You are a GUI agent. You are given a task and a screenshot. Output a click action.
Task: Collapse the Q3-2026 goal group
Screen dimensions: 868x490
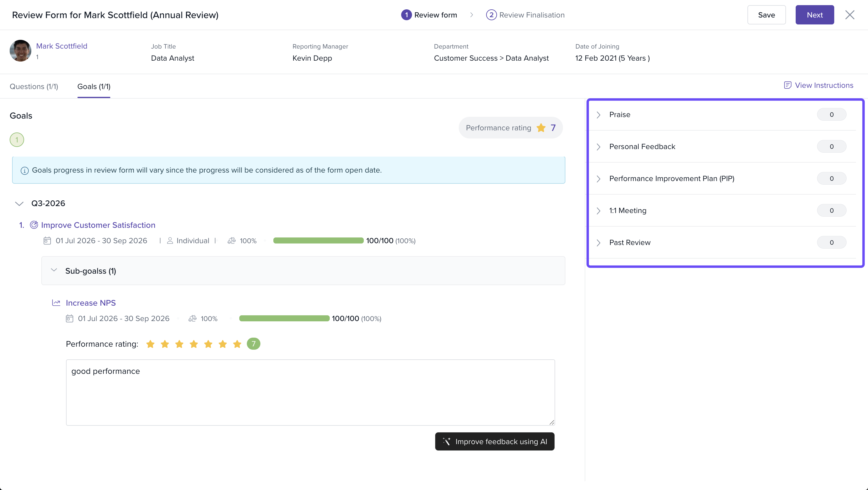click(x=19, y=204)
